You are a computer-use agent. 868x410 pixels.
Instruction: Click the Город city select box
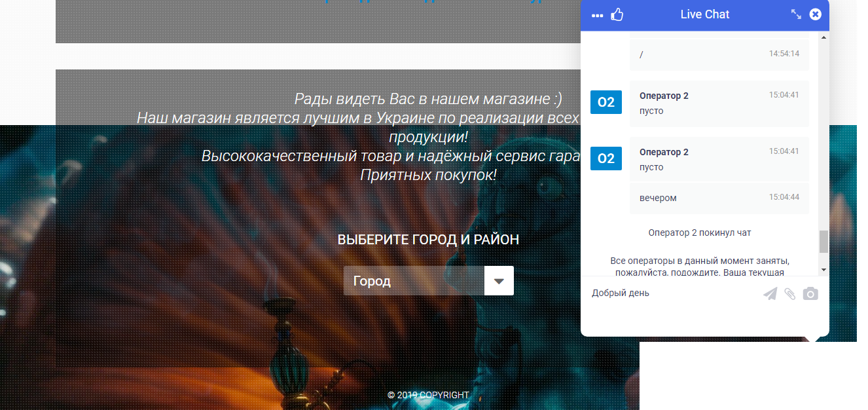[x=429, y=281]
